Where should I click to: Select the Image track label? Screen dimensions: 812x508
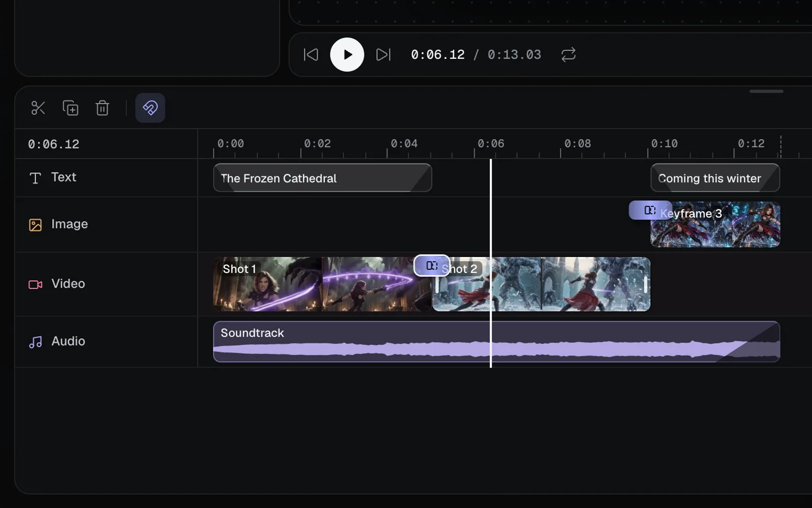pyautogui.click(x=70, y=224)
